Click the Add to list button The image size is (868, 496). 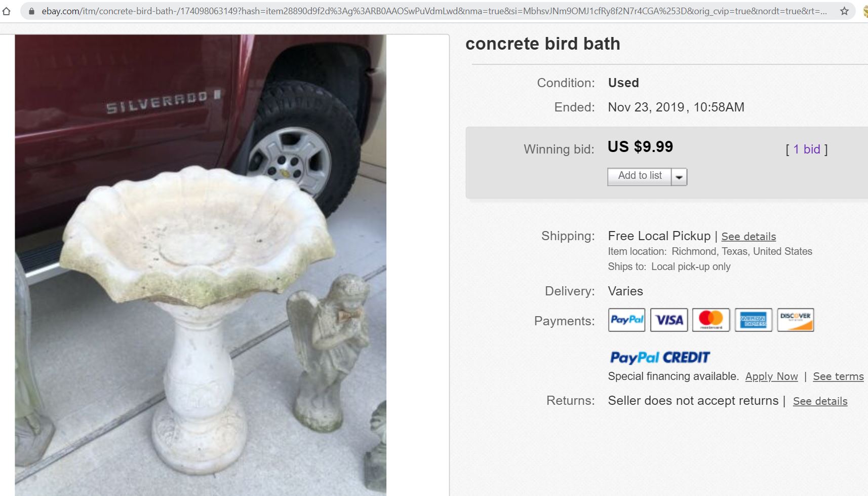click(639, 176)
